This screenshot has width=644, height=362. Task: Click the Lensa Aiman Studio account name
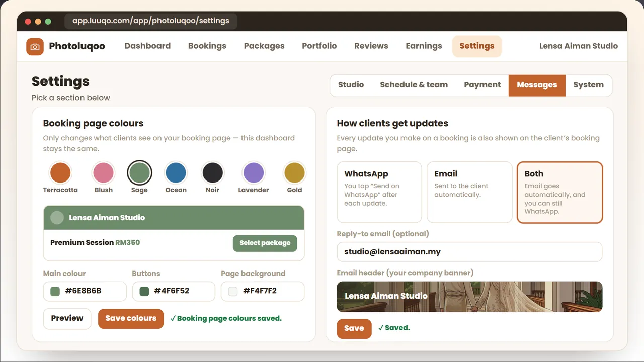click(579, 46)
